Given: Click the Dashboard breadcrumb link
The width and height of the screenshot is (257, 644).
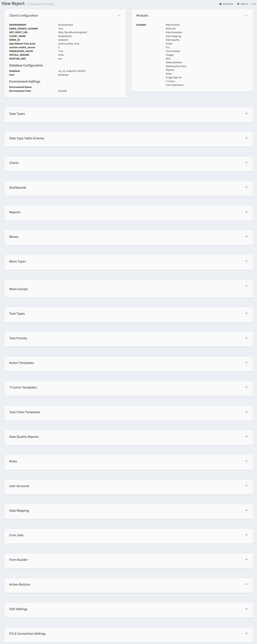Looking at the screenshot, I should click(x=228, y=4).
